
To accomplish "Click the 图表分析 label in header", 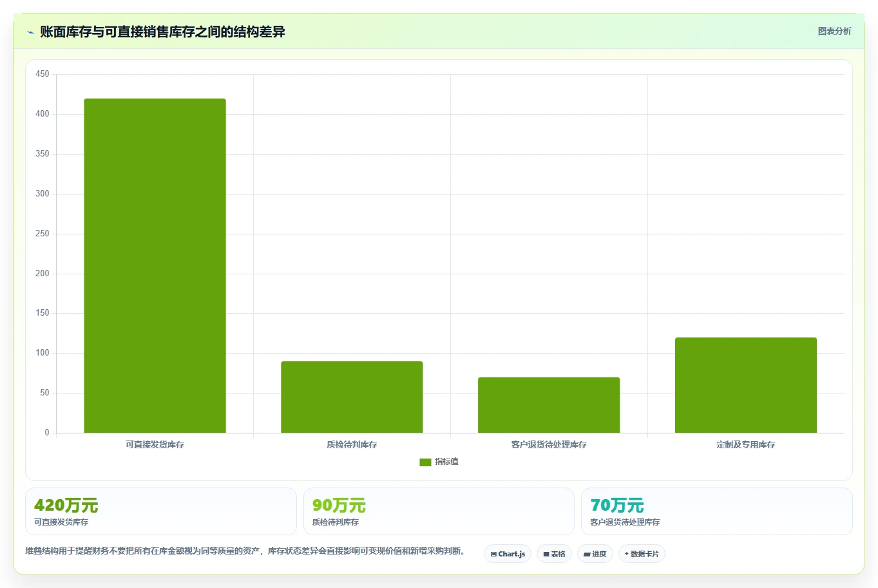I will click(834, 31).
